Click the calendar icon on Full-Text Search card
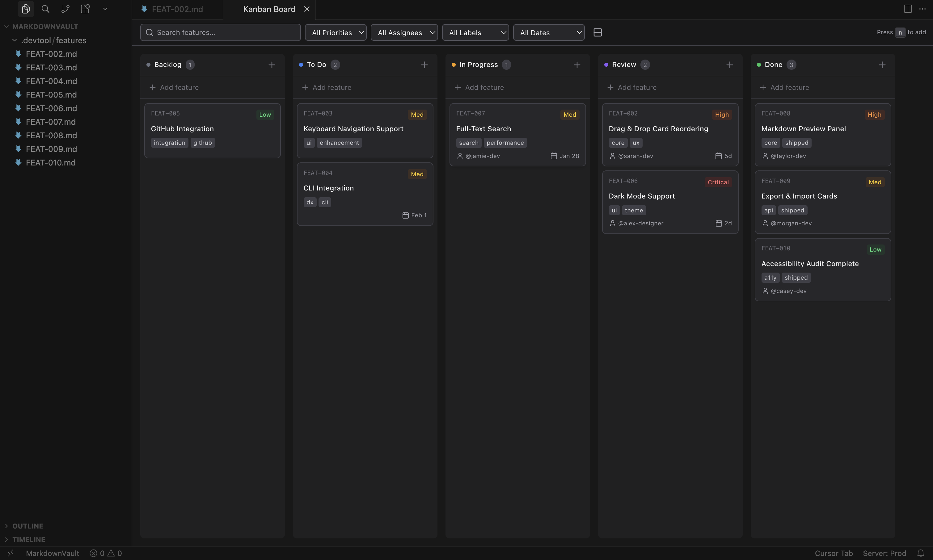933x560 pixels. (553, 156)
